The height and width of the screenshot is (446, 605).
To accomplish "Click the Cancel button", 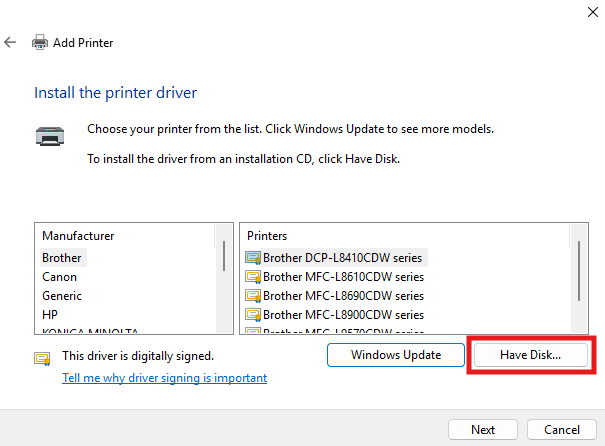I will tap(562, 429).
